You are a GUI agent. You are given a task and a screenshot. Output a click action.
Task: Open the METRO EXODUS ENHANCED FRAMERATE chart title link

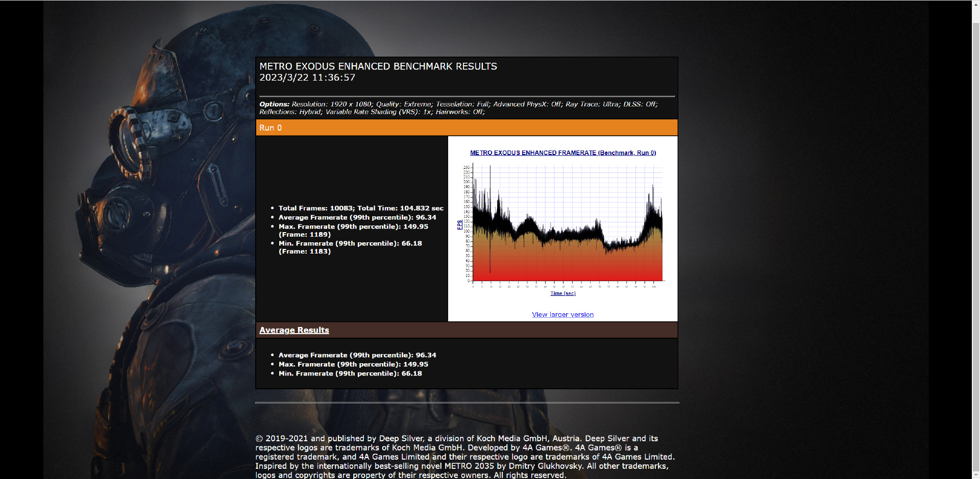(x=563, y=153)
